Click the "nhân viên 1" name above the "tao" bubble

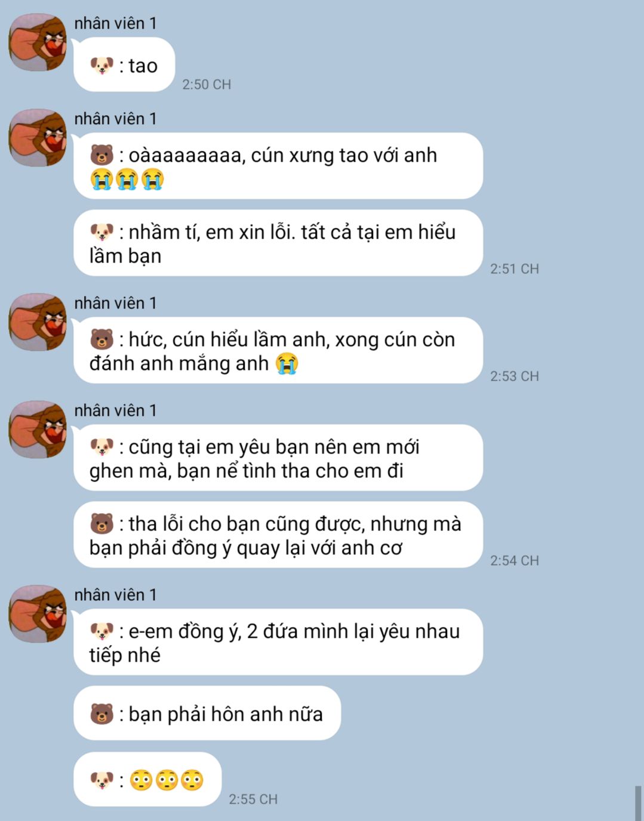(116, 23)
